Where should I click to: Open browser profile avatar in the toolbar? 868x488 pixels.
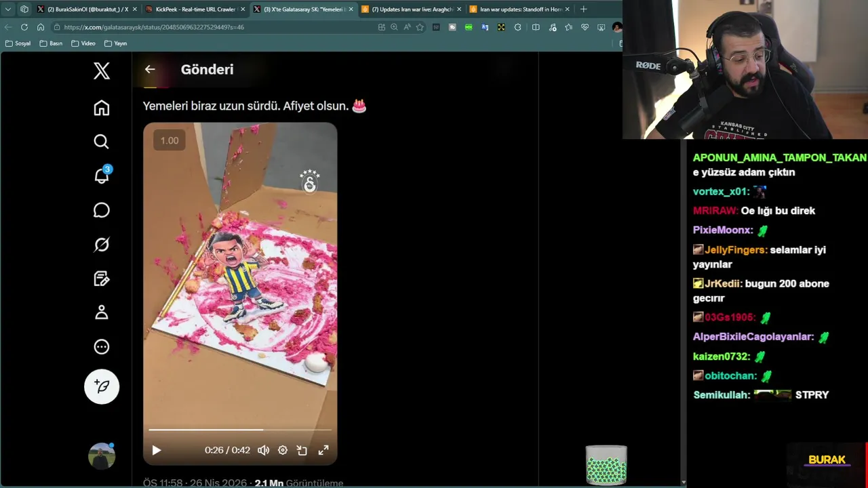coord(616,27)
